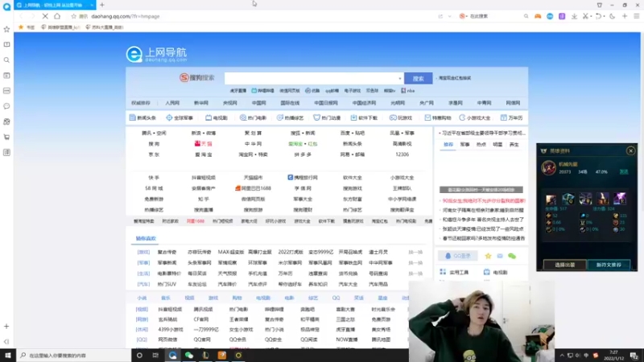Open 小游戏大全 category link

click(x=475, y=117)
